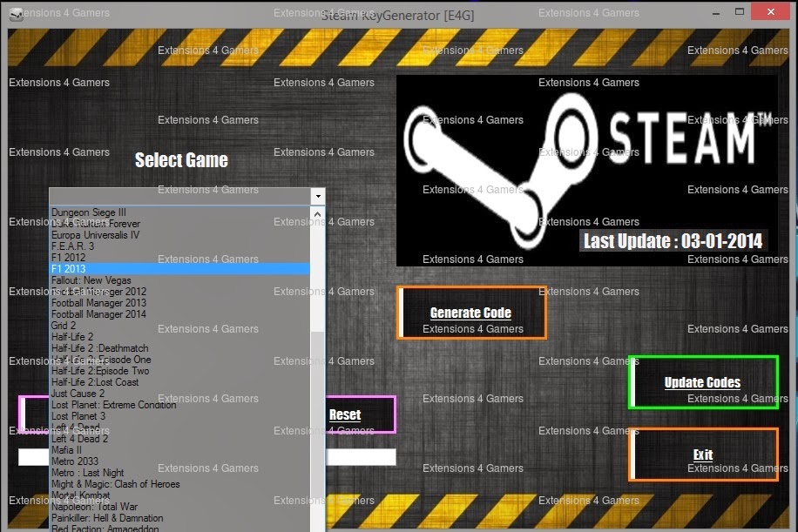Collapse the game list via its dropdown arrow

317,195
